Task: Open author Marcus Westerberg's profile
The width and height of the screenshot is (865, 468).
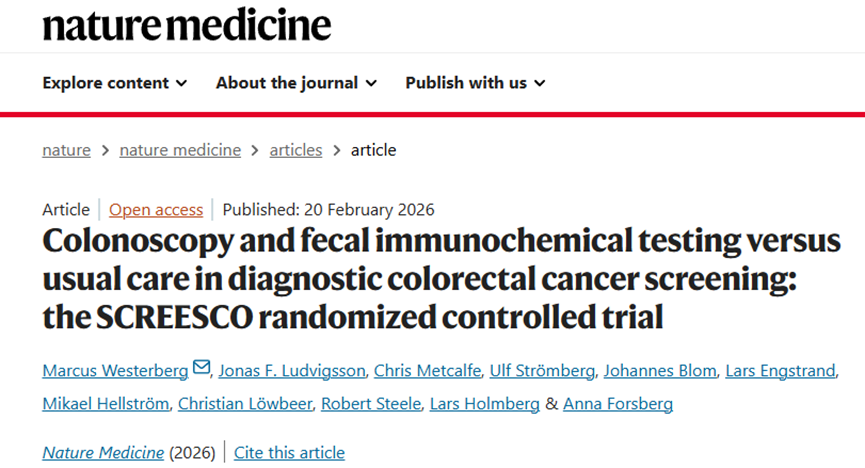Action: (x=115, y=371)
